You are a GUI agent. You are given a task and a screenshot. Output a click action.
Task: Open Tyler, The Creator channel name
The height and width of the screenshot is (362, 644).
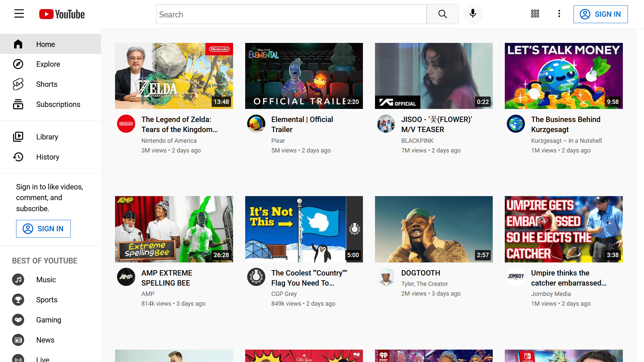(x=424, y=284)
